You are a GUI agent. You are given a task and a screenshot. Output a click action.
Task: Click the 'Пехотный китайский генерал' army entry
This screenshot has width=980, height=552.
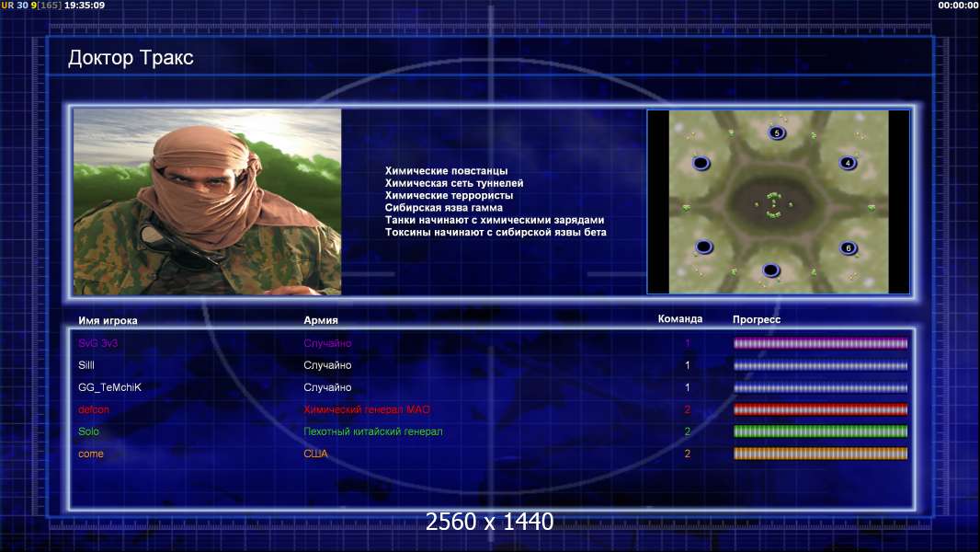coord(373,431)
